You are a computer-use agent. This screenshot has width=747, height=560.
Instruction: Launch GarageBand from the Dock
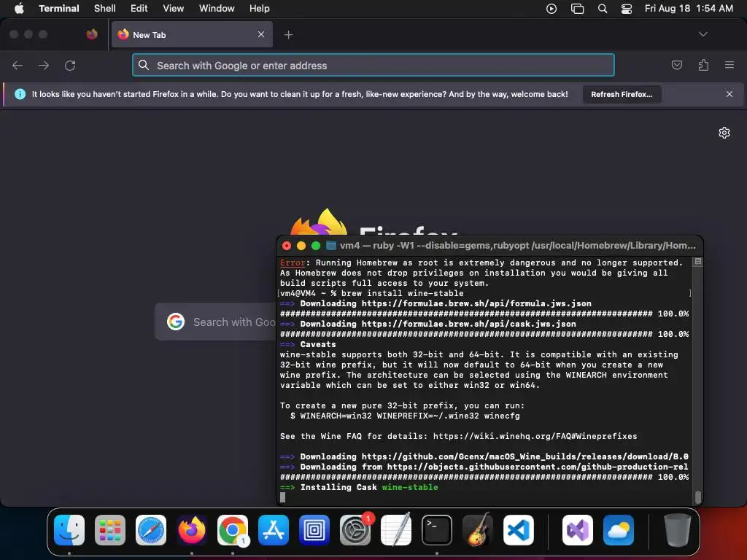point(478,529)
